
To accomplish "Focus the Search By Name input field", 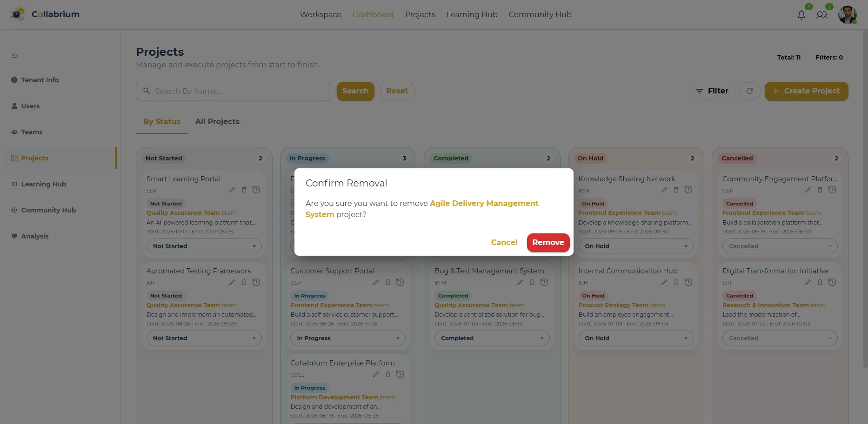I will [234, 91].
